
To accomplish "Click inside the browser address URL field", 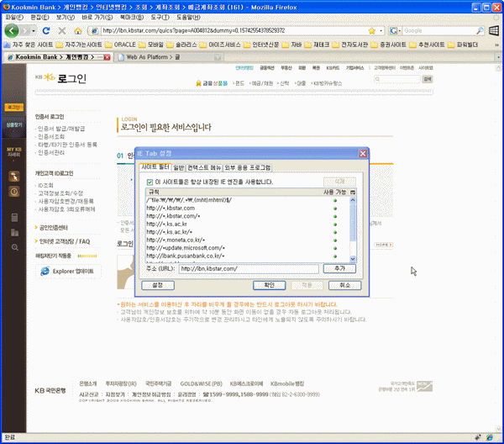I will tap(234, 30).
